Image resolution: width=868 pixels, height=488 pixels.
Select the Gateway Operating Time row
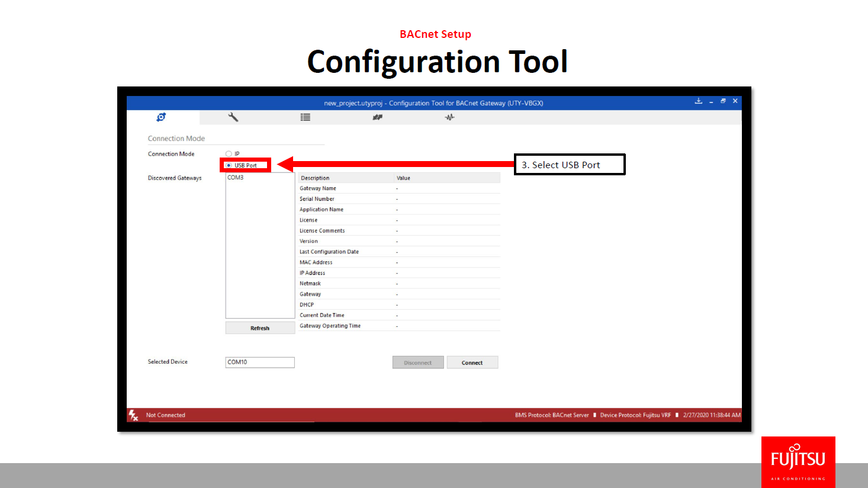click(x=399, y=326)
